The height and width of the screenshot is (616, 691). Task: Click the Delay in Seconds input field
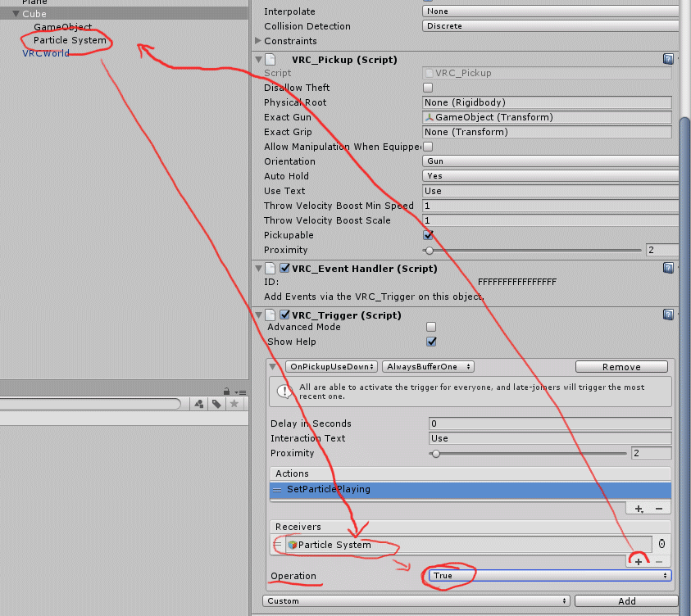(x=550, y=423)
